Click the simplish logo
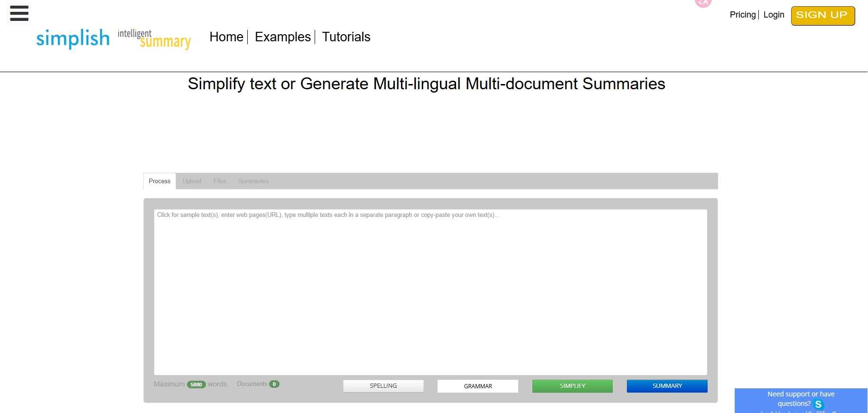 [73, 38]
